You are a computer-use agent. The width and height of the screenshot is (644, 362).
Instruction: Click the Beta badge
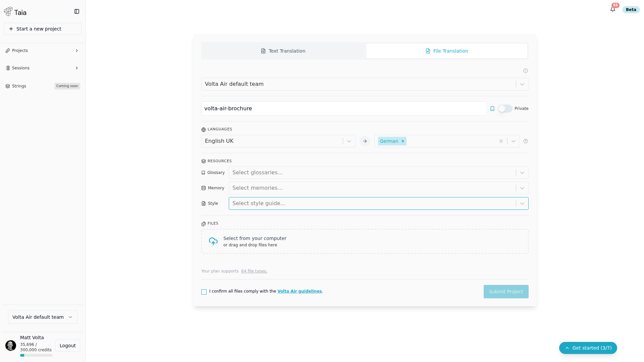coord(631,10)
